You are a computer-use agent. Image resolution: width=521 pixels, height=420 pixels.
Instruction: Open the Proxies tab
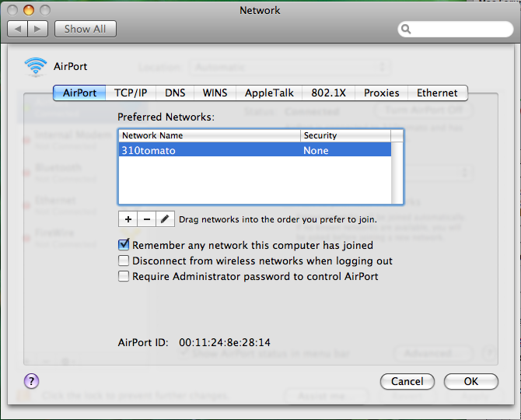pyautogui.click(x=382, y=93)
